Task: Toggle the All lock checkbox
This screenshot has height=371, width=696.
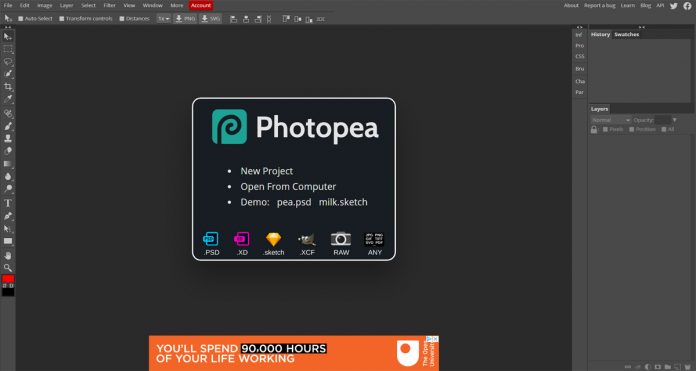Action: click(x=664, y=129)
